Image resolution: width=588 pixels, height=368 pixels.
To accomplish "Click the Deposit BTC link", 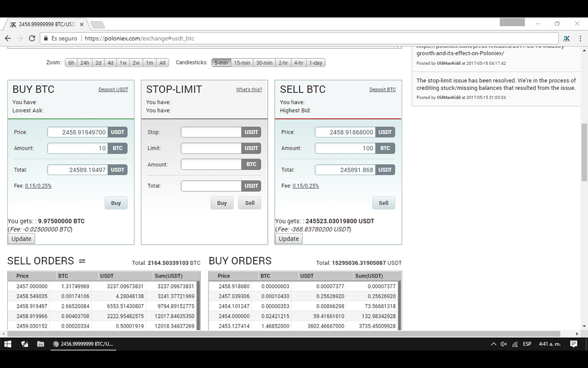I will [x=383, y=89].
